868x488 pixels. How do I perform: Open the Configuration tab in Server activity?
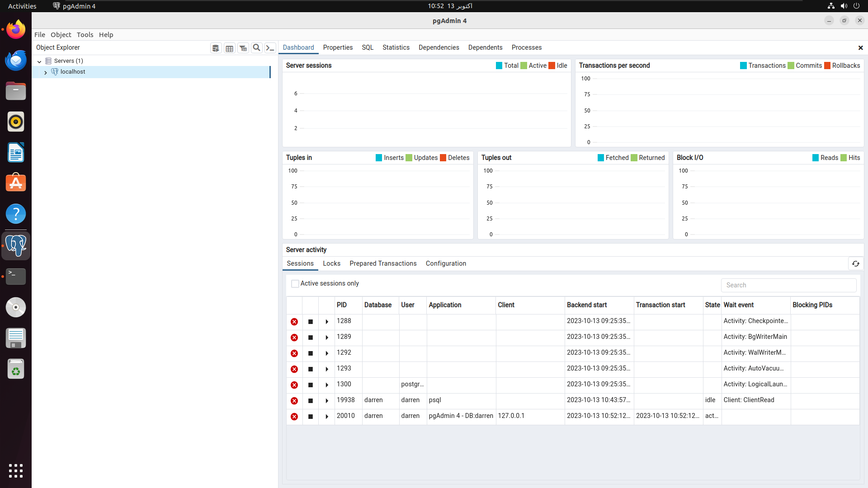[x=446, y=263]
